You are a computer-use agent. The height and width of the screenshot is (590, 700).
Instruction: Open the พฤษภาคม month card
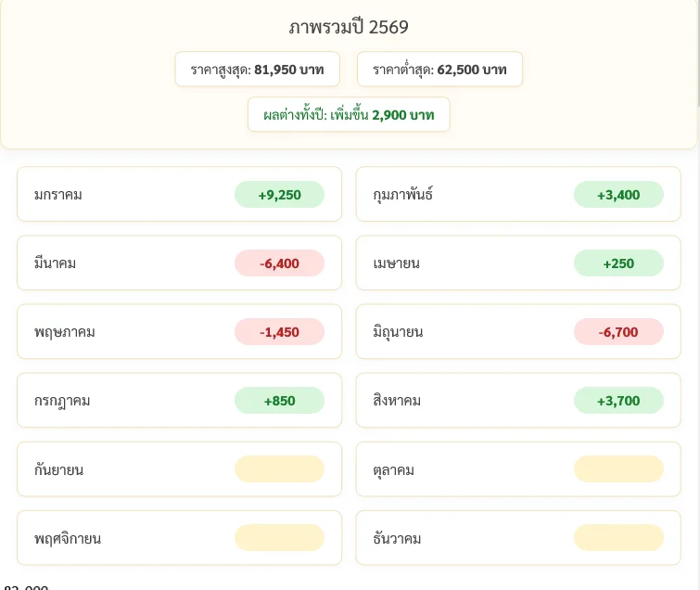coord(179,331)
